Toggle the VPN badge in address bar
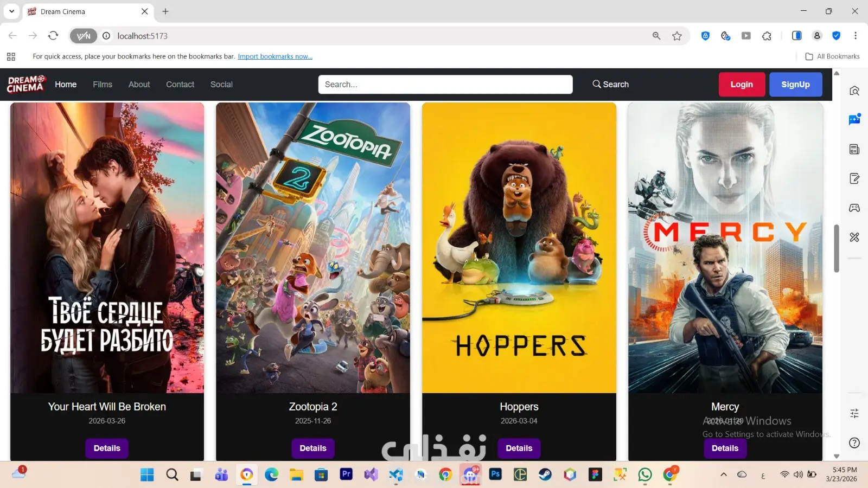 [84, 36]
